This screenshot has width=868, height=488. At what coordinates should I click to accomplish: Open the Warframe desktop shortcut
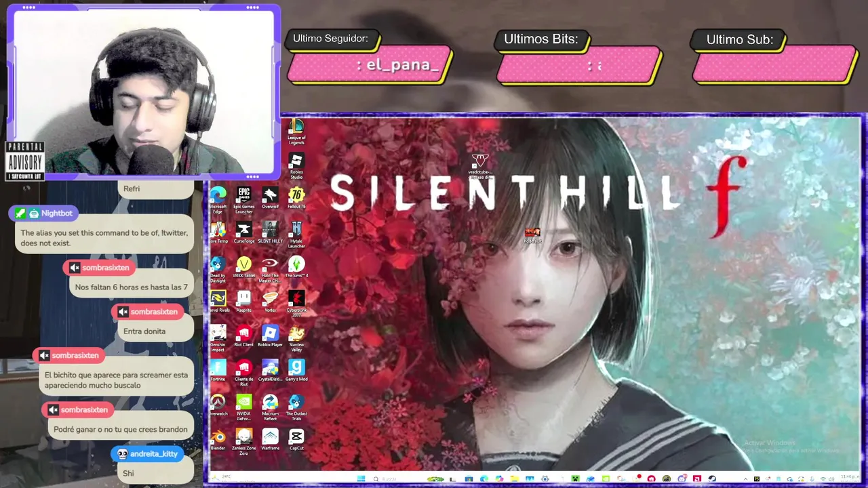(270, 440)
